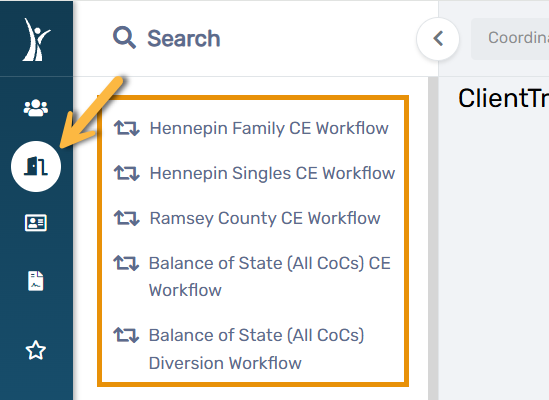The image size is (549, 400).
Task: Open Hennepin Singles CE Workflow
Action: [x=272, y=173]
